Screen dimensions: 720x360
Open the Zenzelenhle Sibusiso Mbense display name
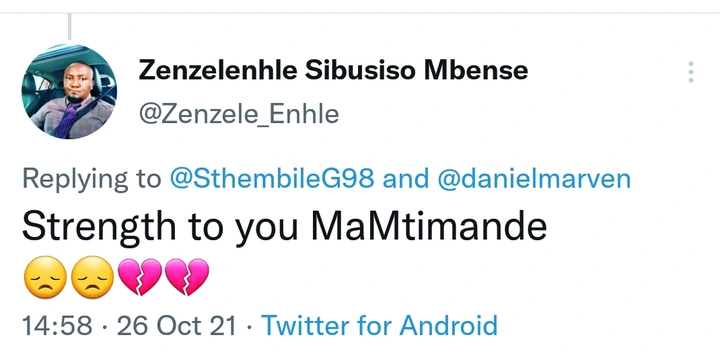click(x=333, y=71)
